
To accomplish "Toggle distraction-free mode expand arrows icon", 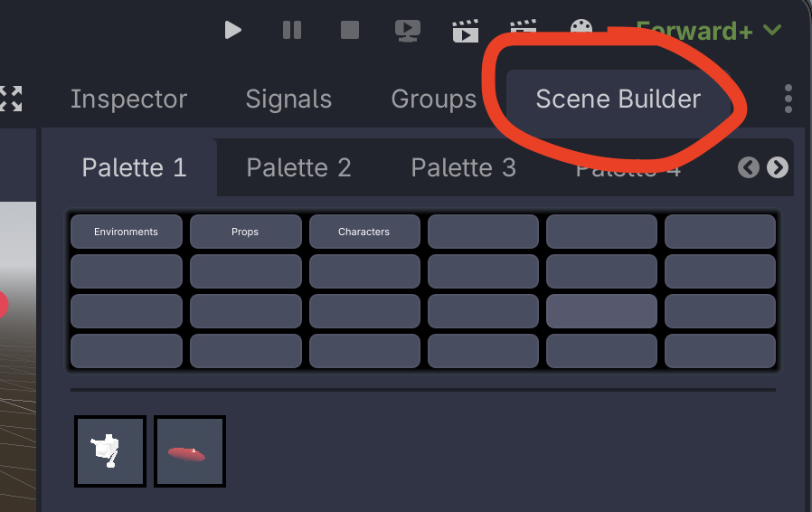I will click(x=10, y=99).
